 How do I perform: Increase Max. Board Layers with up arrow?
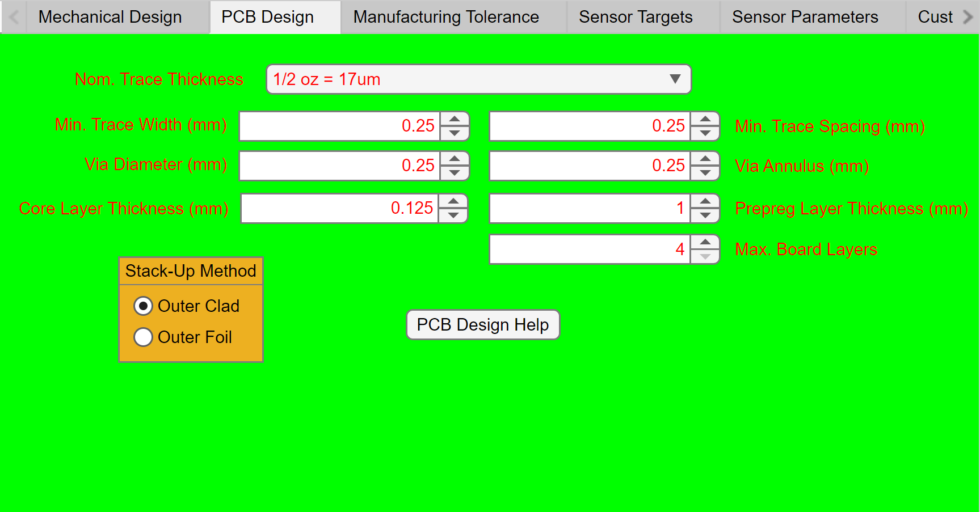tap(705, 242)
